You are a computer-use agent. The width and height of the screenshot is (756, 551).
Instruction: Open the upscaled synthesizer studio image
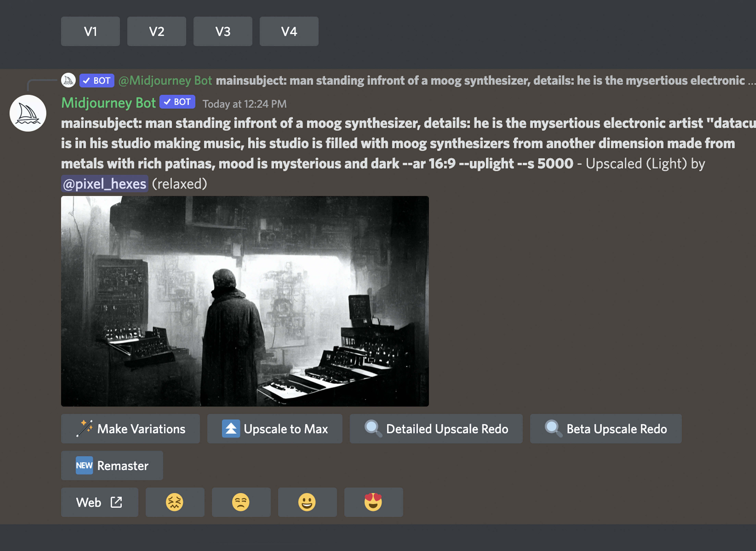244,301
